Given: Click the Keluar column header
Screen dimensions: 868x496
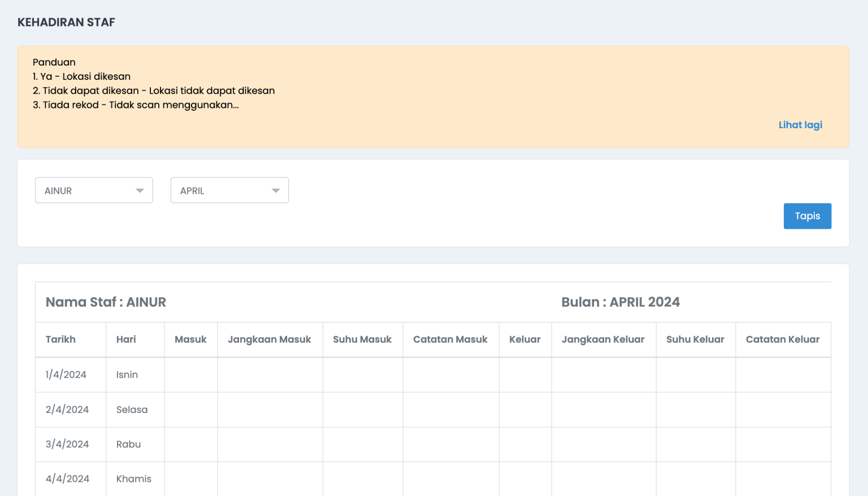Looking at the screenshot, I should (525, 340).
